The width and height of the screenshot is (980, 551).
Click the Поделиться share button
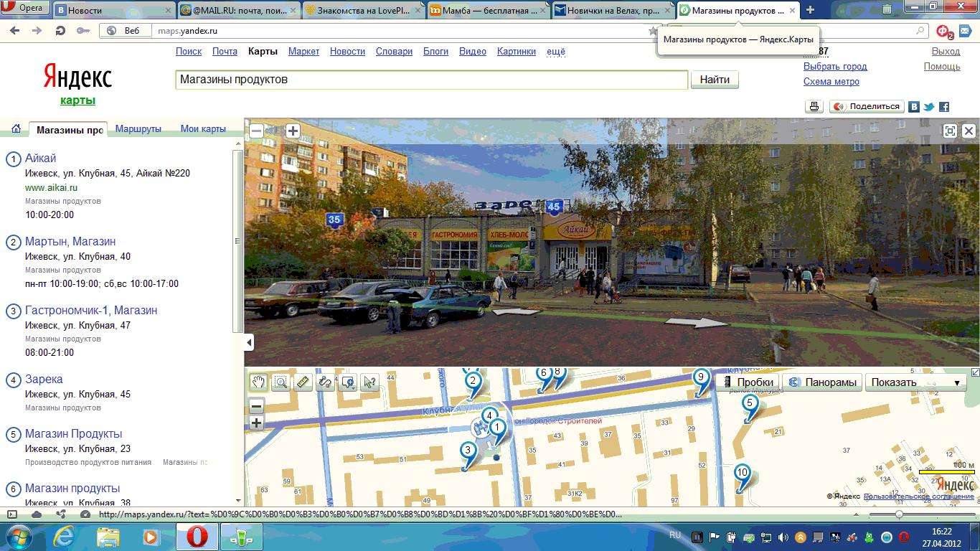(x=867, y=106)
